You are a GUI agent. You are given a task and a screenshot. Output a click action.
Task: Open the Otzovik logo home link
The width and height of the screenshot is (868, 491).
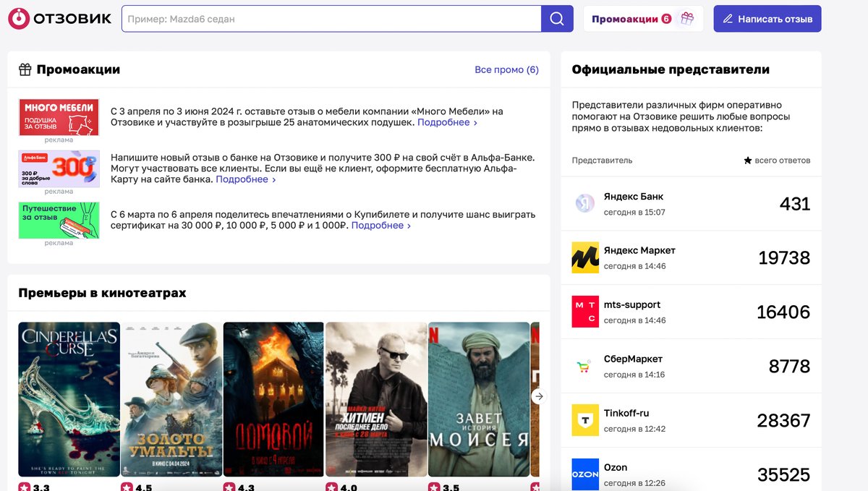click(60, 19)
